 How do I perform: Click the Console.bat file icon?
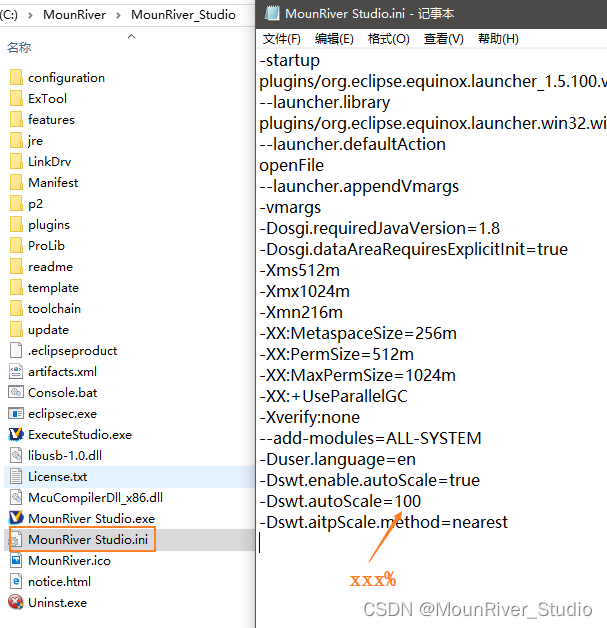click(x=16, y=392)
